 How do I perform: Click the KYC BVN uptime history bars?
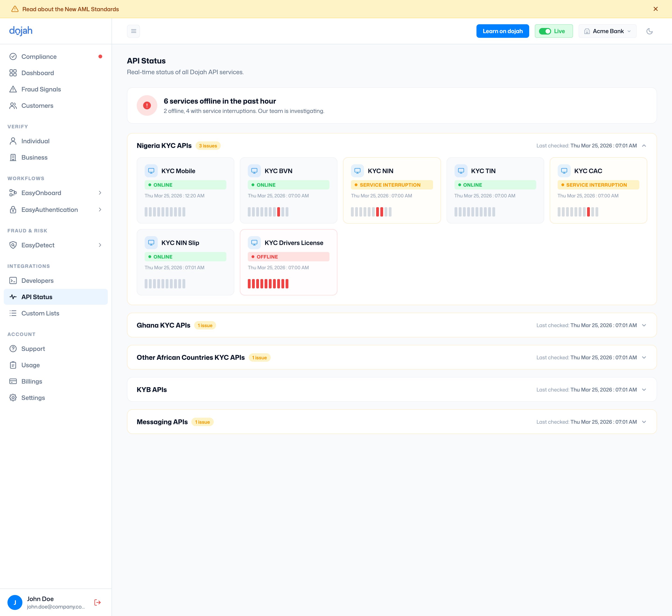[x=268, y=212]
